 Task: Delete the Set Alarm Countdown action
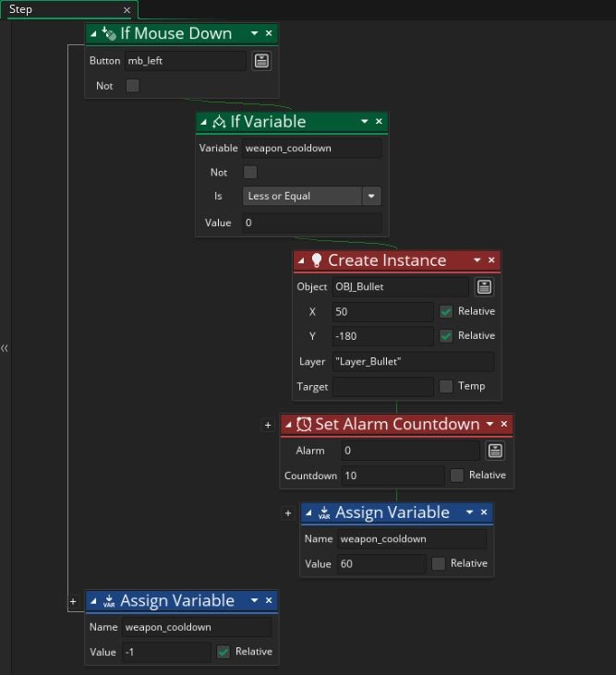pos(504,424)
